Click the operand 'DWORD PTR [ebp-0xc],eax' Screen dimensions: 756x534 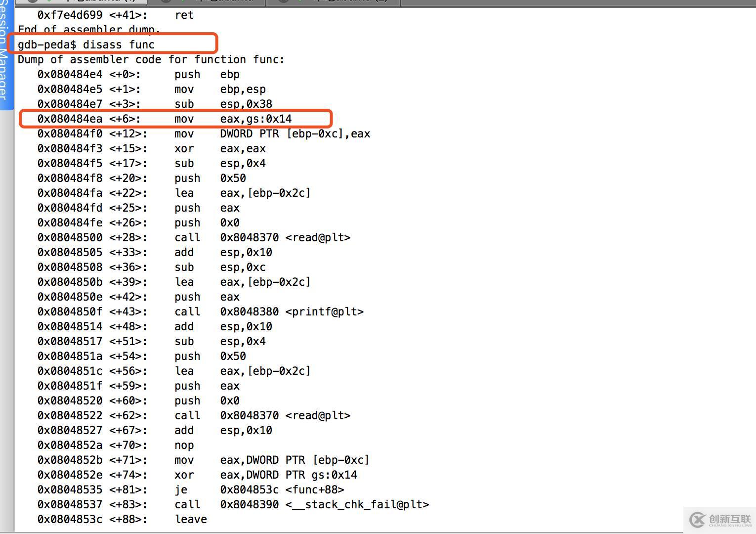point(295,133)
